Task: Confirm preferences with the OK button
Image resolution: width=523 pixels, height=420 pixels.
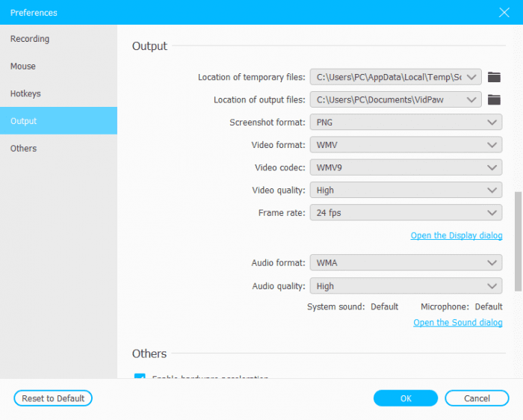Action: tap(406, 398)
